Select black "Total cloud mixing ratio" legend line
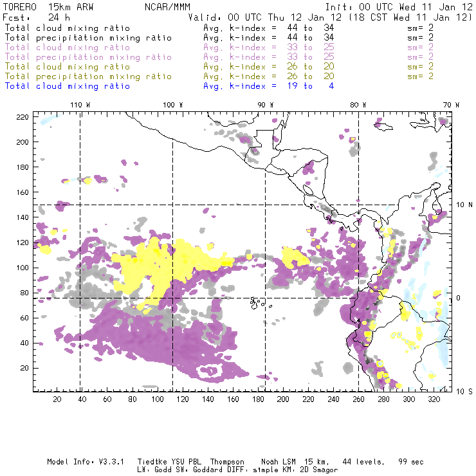This screenshot has width=476, height=476. [x=68, y=28]
